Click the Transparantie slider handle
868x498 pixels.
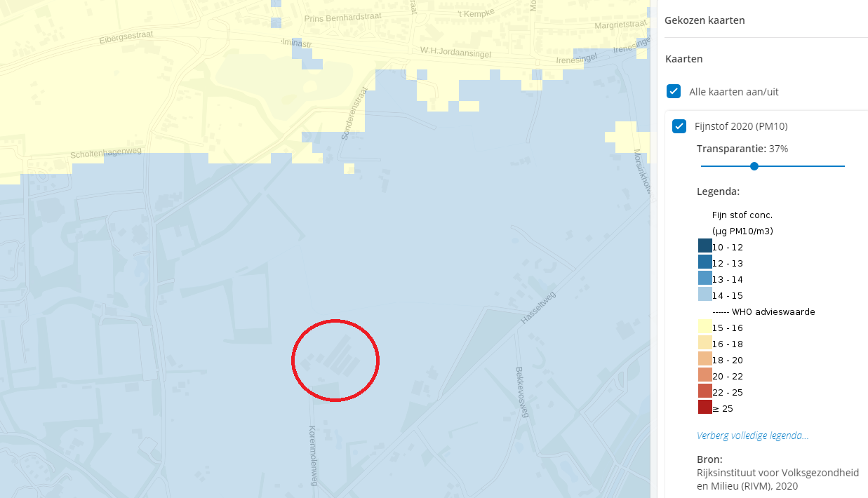tap(754, 166)
